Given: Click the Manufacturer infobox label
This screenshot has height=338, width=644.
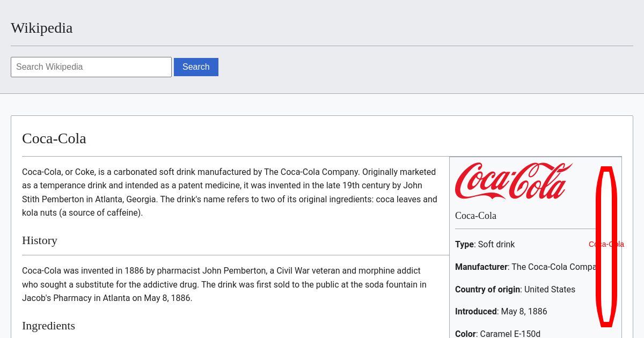Looking at the screenshot, I should 481,267.
